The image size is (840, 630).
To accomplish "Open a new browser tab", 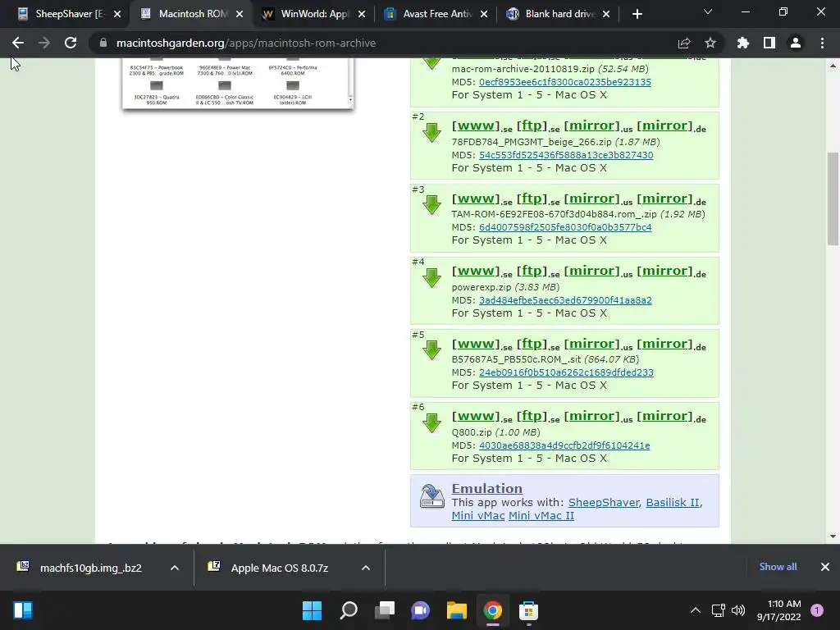I will [x=637, y=14].
